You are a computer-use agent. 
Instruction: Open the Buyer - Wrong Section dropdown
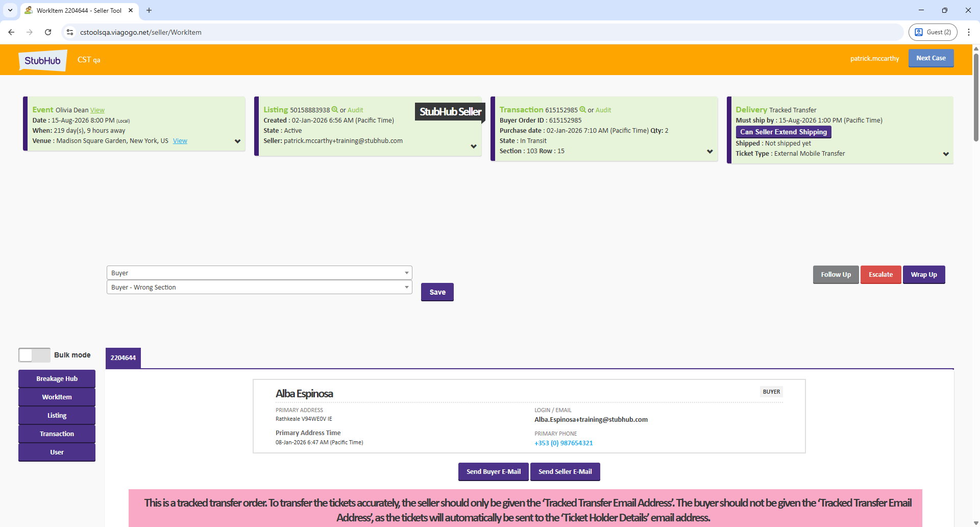coord(259,288)
